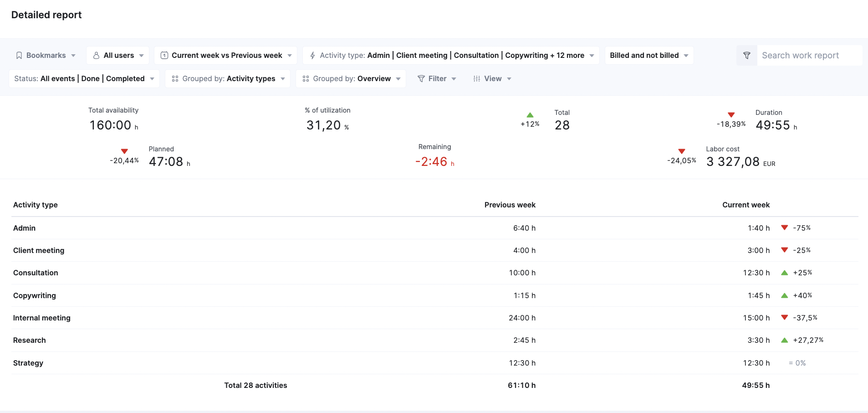Click the Previous week column header
868x413 pixels.
click(x=510, y=205)
